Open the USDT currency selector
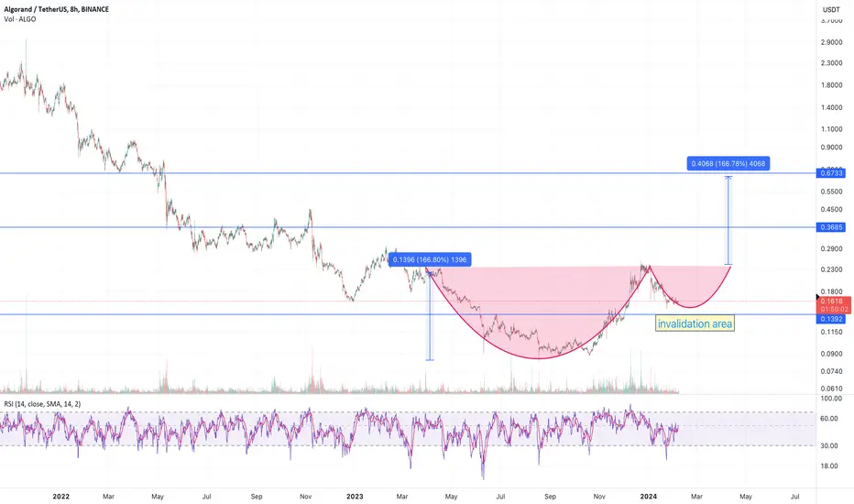 coord(831,9)
